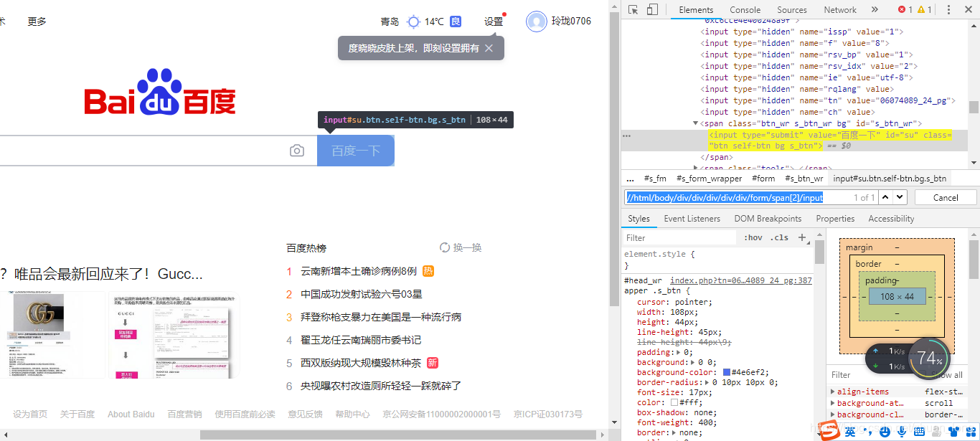Click the Sogou punctuation mode icon
The height and width of the screenshot is (441, 980).
pos(866,431)
